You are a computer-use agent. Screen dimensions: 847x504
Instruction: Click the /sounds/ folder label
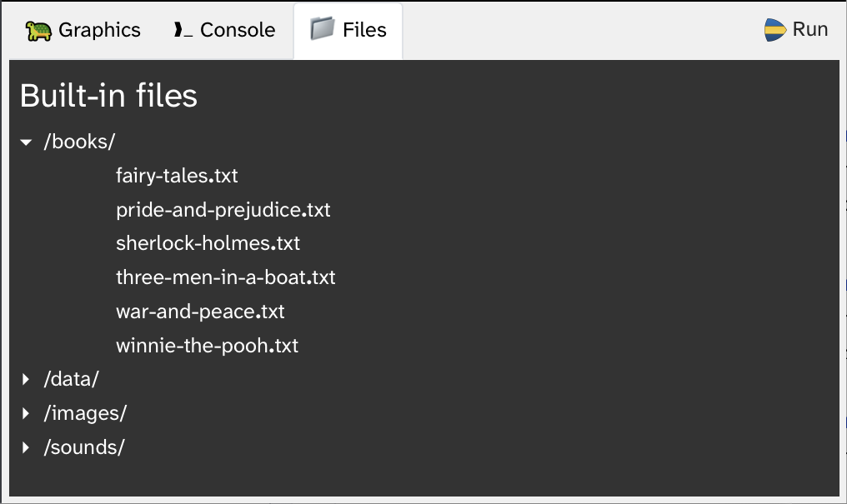pos(84,448)
